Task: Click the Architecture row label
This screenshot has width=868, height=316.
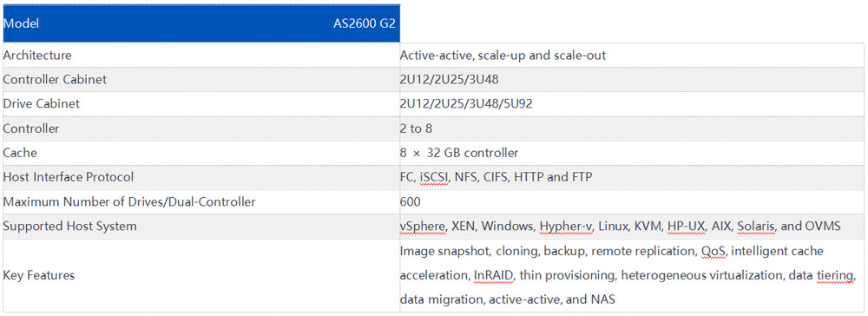Action: point(37,56)
